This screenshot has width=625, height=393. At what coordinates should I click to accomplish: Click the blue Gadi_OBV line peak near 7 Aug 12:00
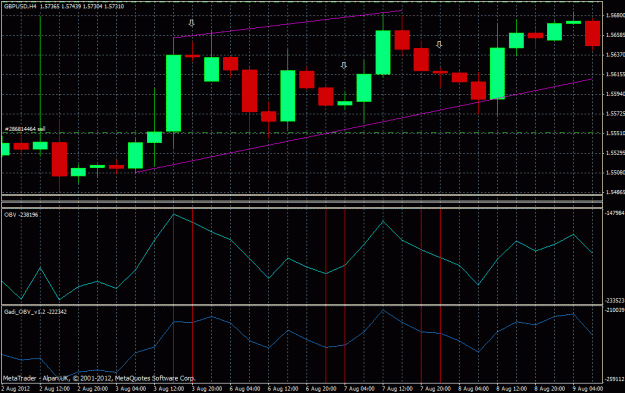(x=383, y=310)
